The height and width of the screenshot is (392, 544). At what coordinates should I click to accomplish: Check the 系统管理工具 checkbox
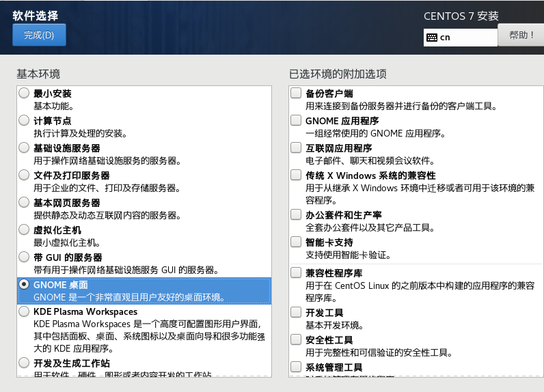296,367
